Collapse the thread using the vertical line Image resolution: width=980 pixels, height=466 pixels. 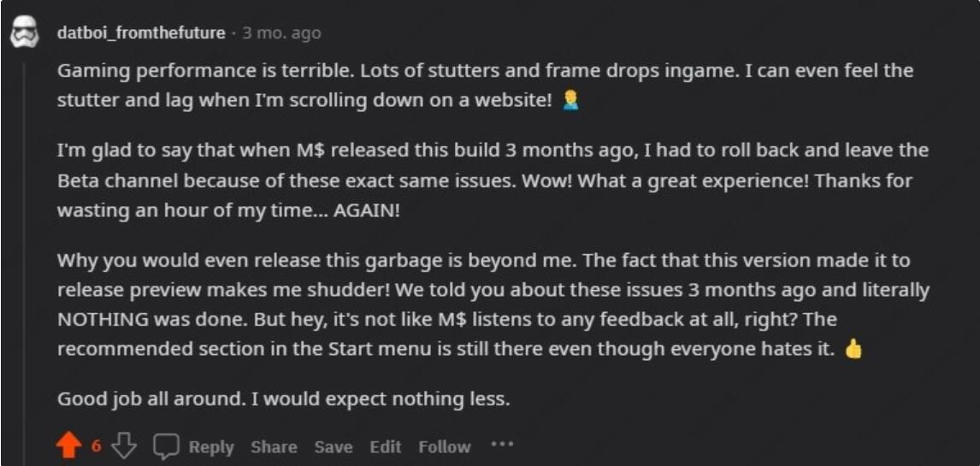point(23,257)
